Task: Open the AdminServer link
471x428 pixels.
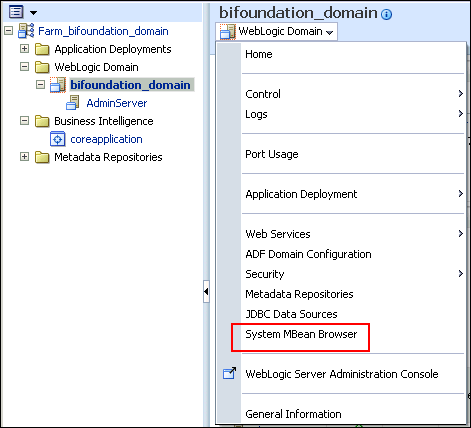Action: click(117, 103)
